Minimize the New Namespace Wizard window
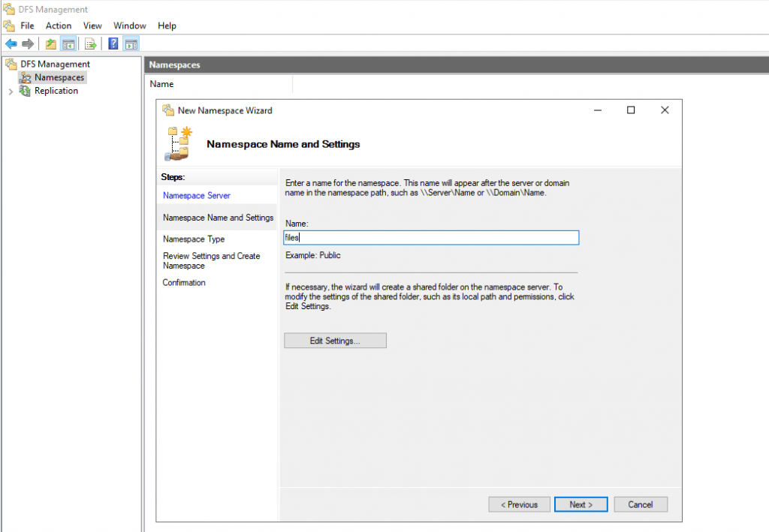This screenshot has width=769, height=532. coord(597,110)
